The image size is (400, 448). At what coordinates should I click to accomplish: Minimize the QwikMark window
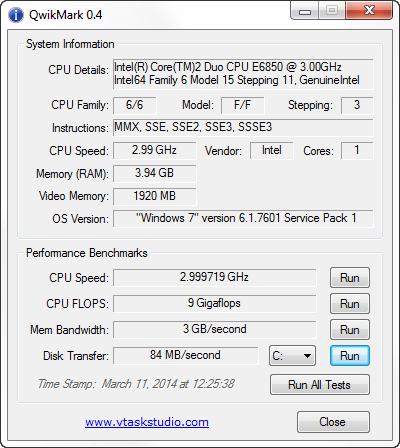point(305,11)
